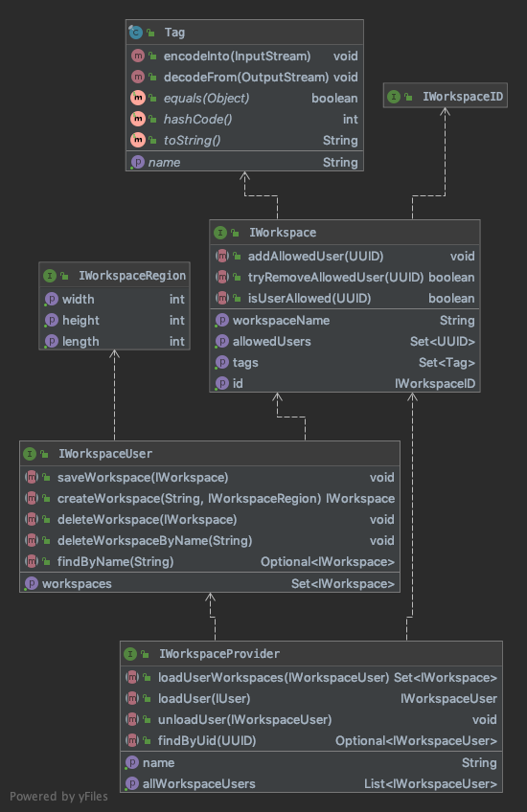Select the IWorkspaceUser node title
Image resolution: width=527 pixels, height=812 pixels.
pos(105,454)
